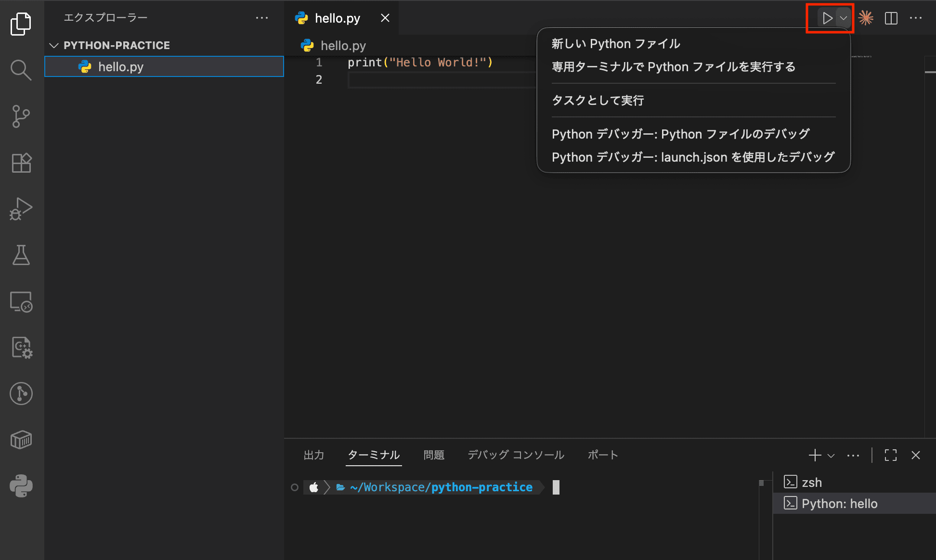Switch to the デバッグ コンソール tab

pyautogui.click(x=516, y=455)
